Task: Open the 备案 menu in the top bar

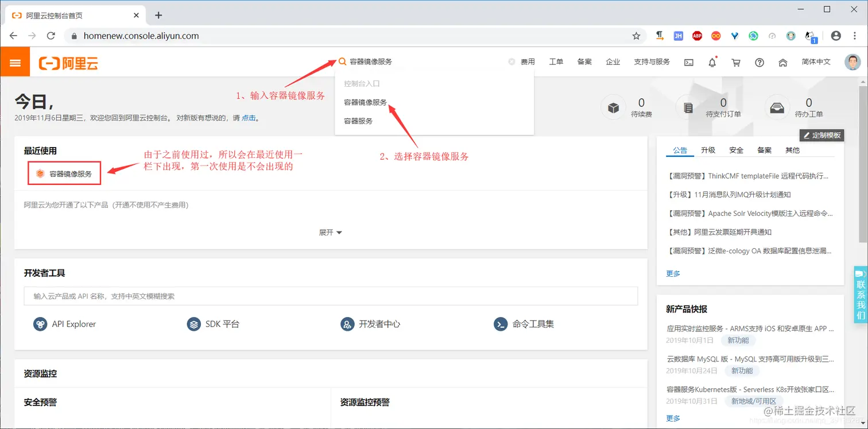Action: pos(584,62)
